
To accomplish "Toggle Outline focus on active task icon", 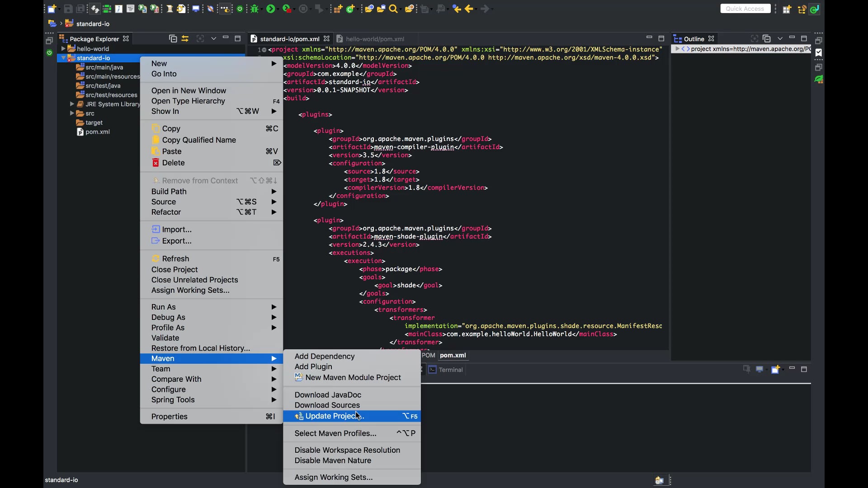I will 754,39.
